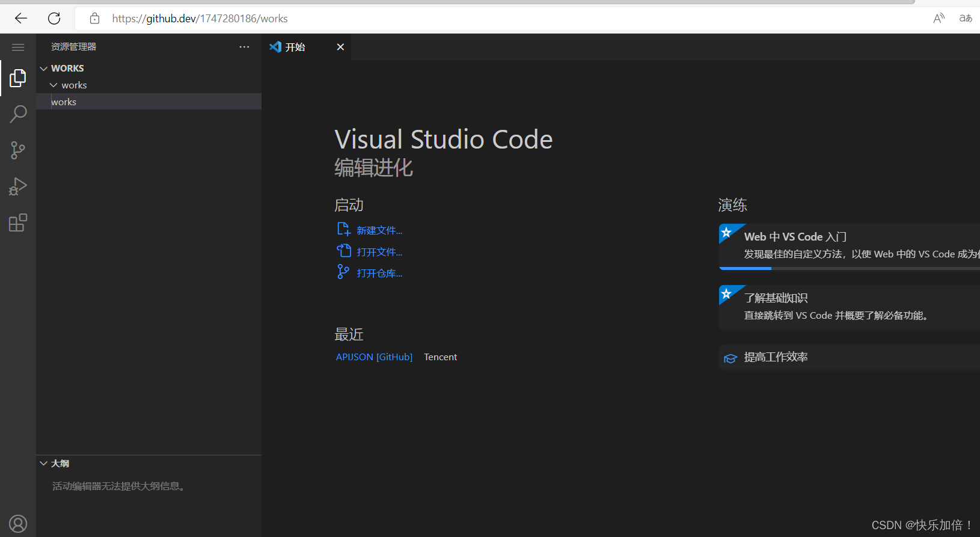Go back in the browser

click(x=21, y=18)
